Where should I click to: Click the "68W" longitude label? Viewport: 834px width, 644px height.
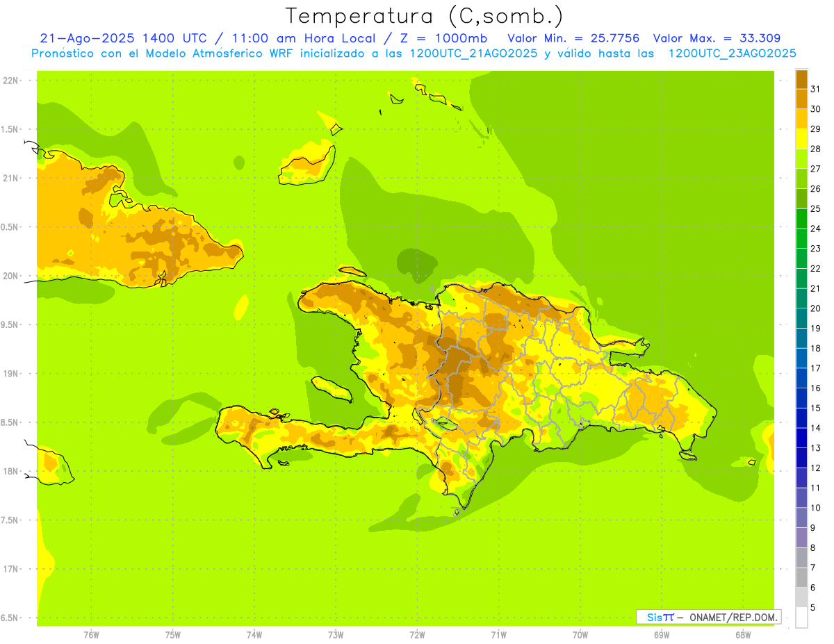[743, 635]
